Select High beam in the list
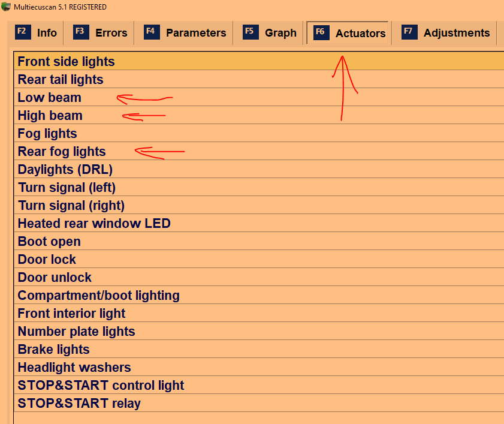Image resolution: width=504 pixels, height=424 pixels. pyautogui.click(x=50, y=115)
